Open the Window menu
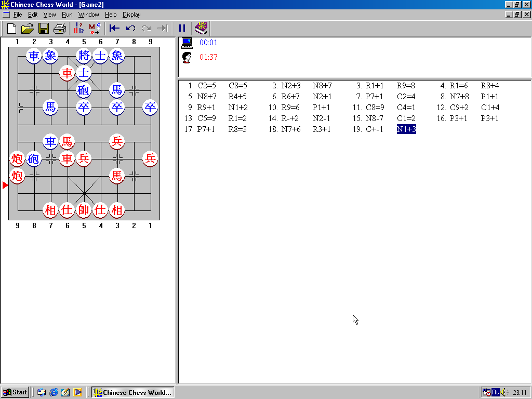This screenshot has width=532, height=399. coord(88,15)
